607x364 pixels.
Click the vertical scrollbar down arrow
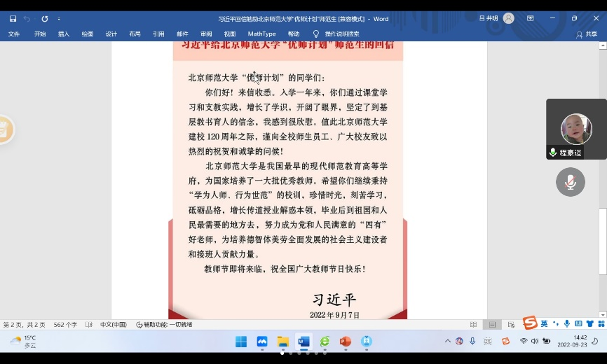(x=603, y=315)
